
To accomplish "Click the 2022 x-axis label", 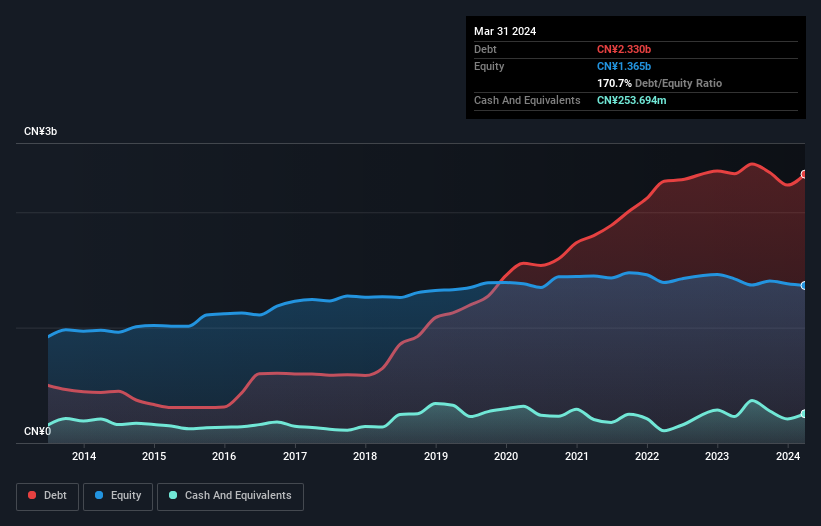I will pyautogui.click(x=647, y=456).
